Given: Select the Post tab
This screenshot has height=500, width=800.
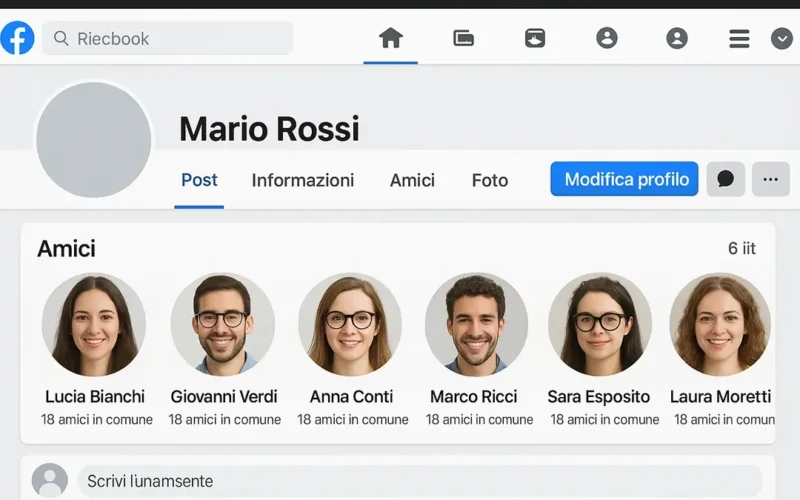Looking at the screenshot, I should (x=199, y=180).
